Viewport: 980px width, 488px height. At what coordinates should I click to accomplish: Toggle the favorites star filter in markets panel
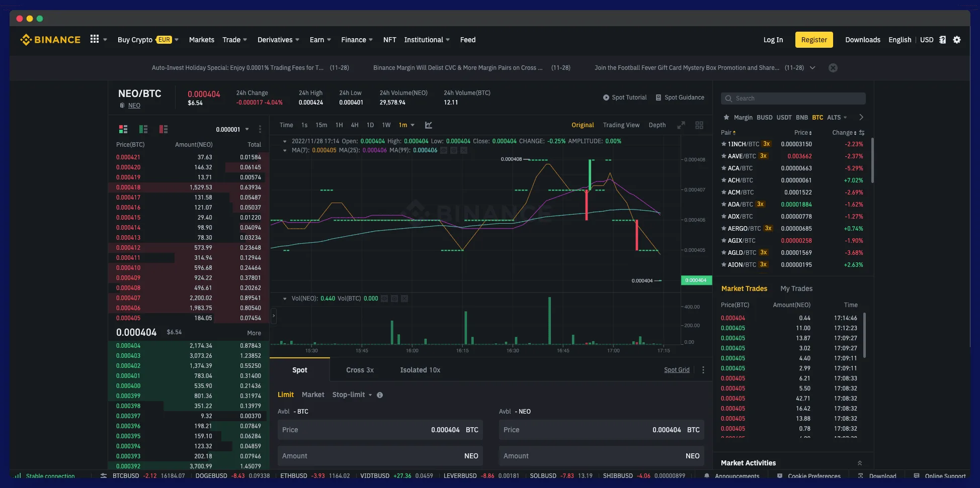pos(726,117)
